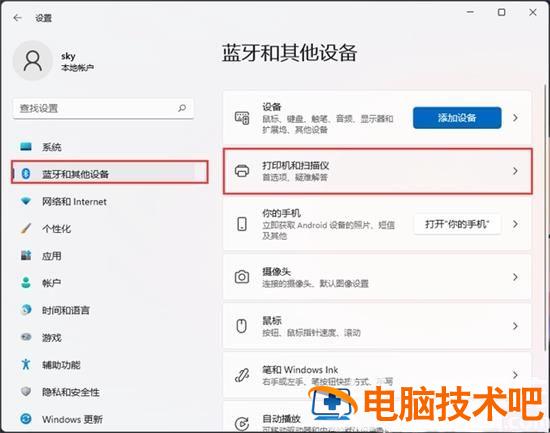Click the camera icon for 摄像头
Image resolution: width=550 pixels, height=433 pixels.
coord(242,277)
